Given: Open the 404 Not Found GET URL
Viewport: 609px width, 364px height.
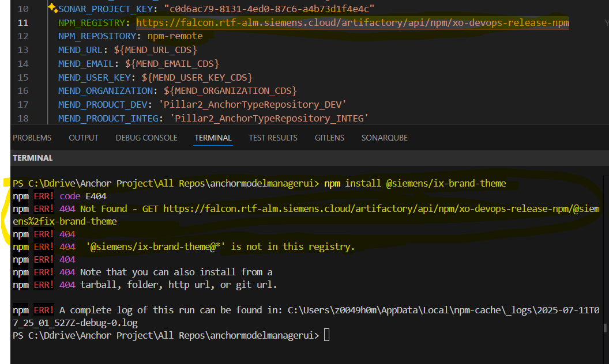Looking at the screenshot, I should pyautogui.click(x=306, y=215).
